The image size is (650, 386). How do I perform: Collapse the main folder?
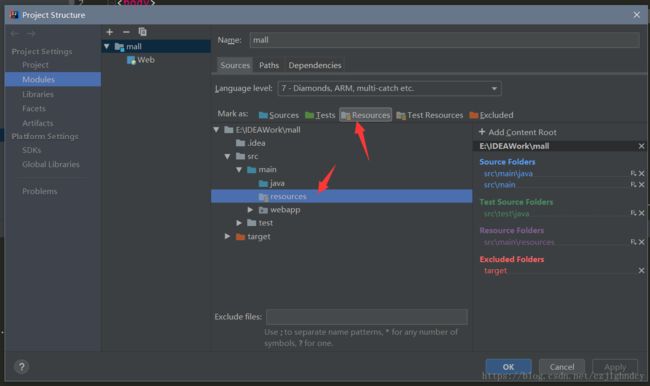point(239,170)
